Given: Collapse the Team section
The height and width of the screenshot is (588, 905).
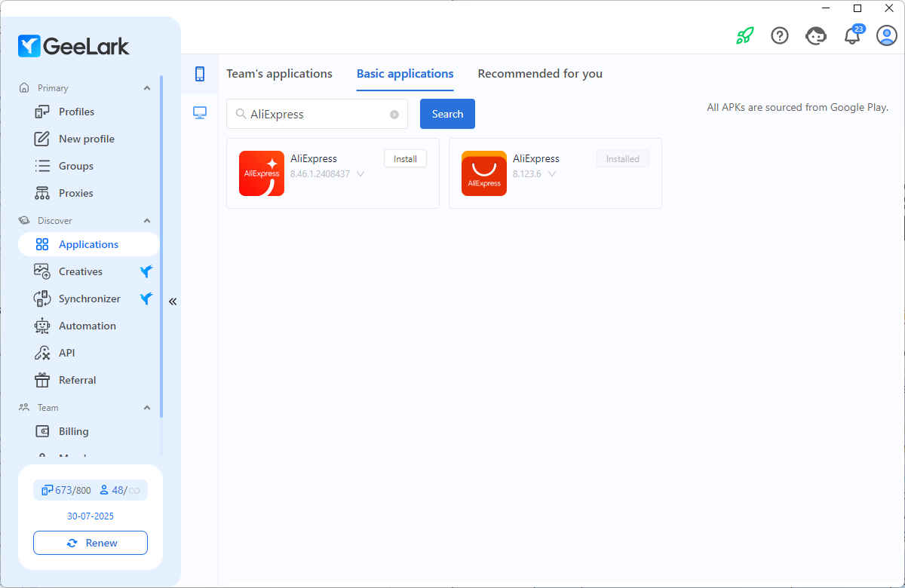Looking at the screenshot, I should 147,408.
